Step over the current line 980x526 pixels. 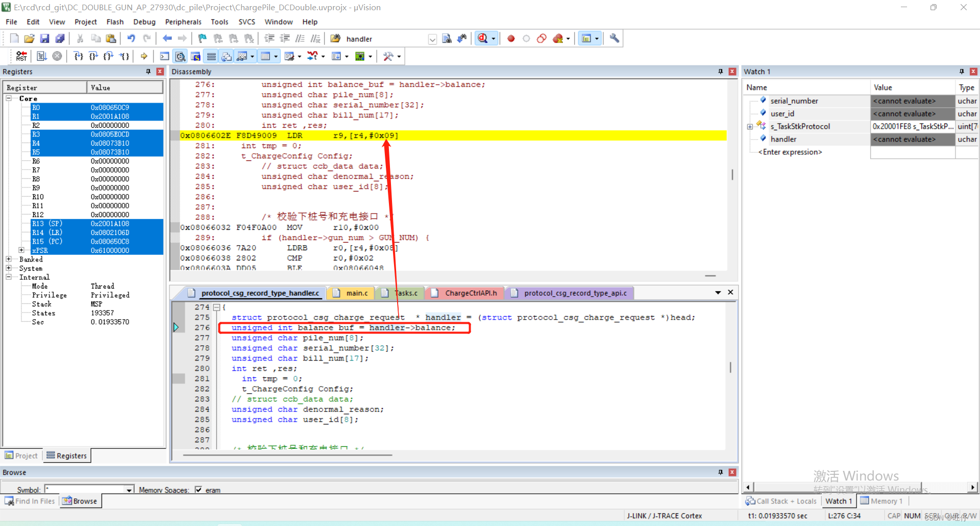coord(93,56)
